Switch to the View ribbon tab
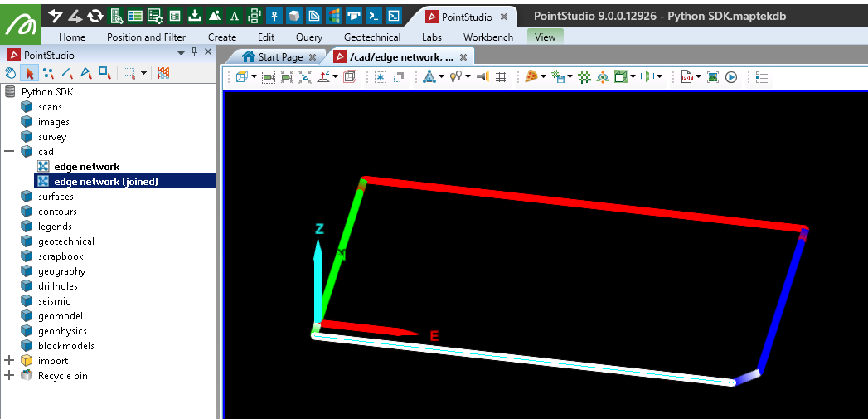 pos(545,37)
